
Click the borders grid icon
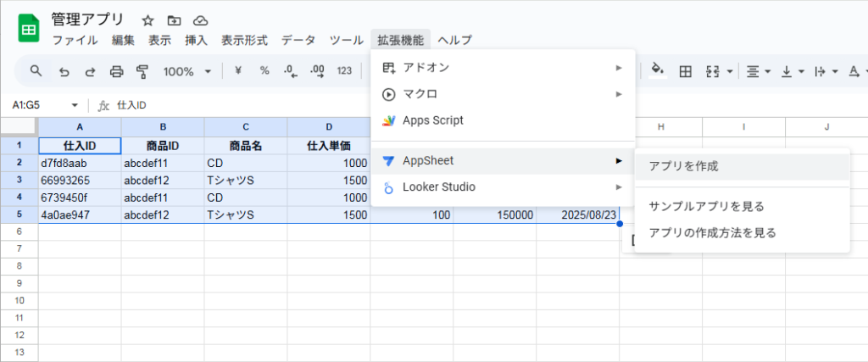click(685, 71)
